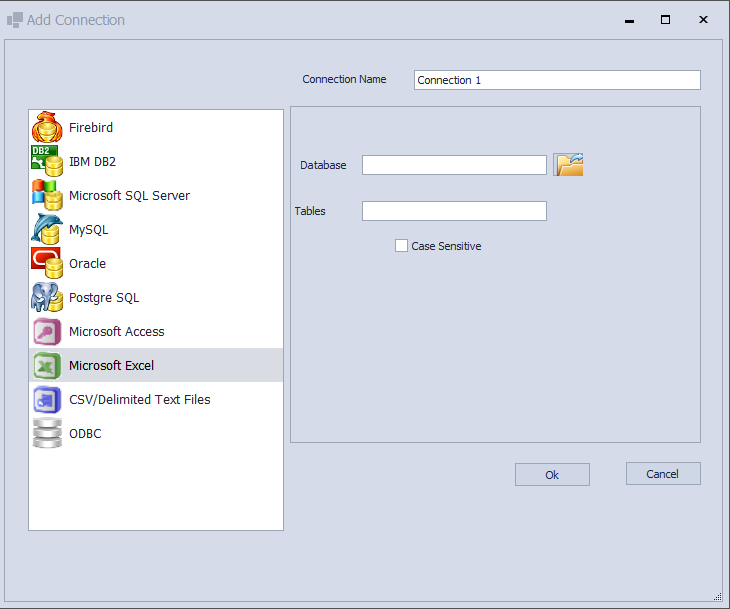Choose the Oracle database icon
730x609 pixels.
tap(47, 263)
